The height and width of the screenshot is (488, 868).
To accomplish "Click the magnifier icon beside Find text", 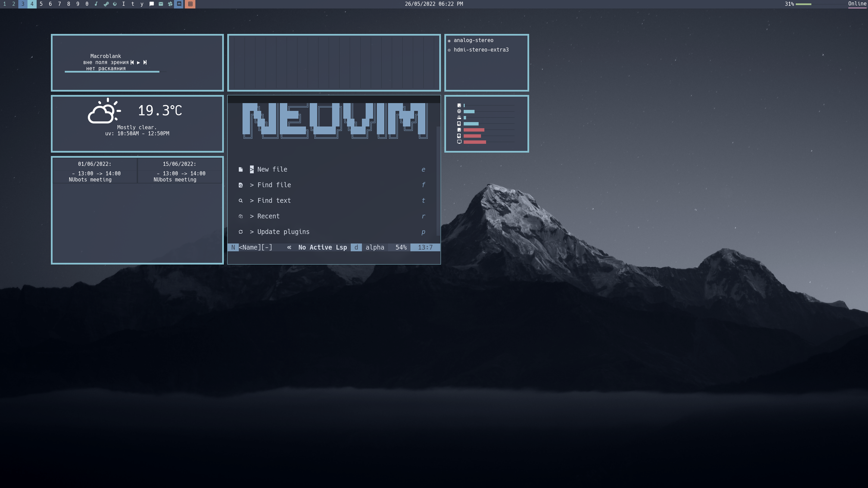I will point(240,201).
